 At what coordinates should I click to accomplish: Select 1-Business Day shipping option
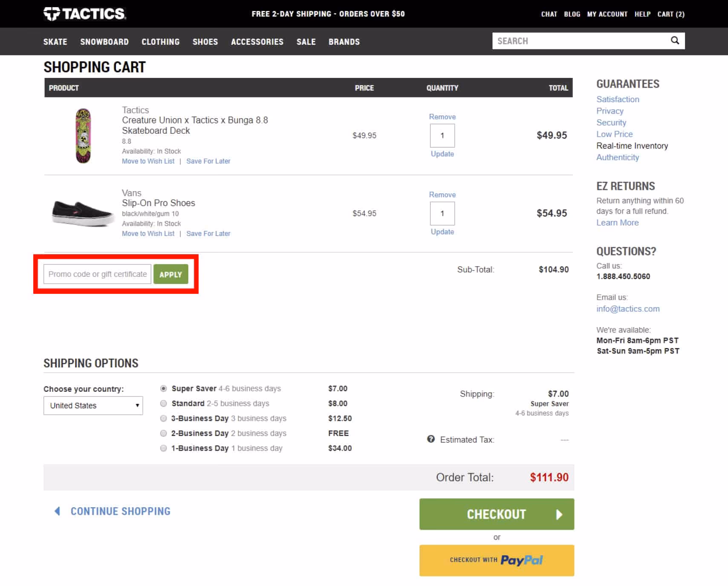[x=163, y=448]
